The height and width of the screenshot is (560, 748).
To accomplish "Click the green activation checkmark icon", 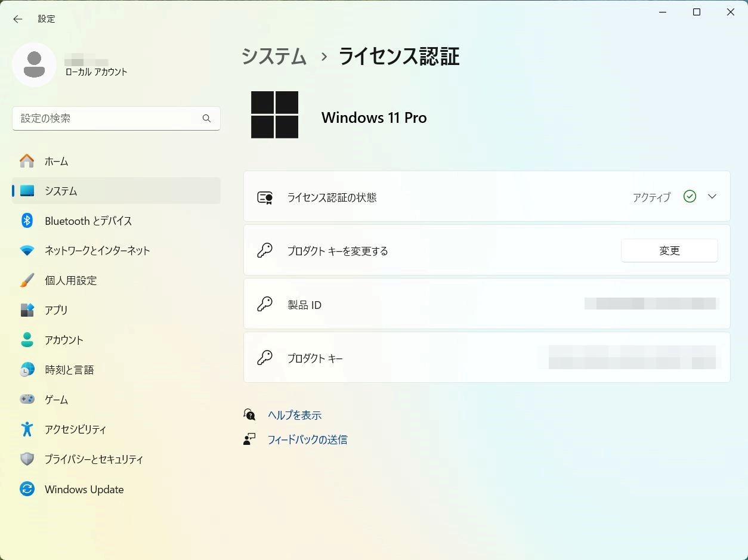I will (x=690, y=196).
